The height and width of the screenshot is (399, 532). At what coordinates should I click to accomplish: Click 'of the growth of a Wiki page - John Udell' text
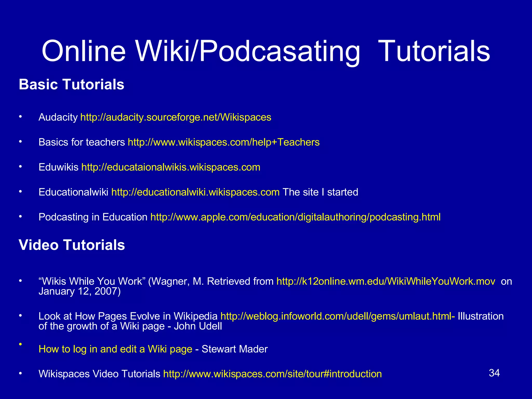pos(130,326)
